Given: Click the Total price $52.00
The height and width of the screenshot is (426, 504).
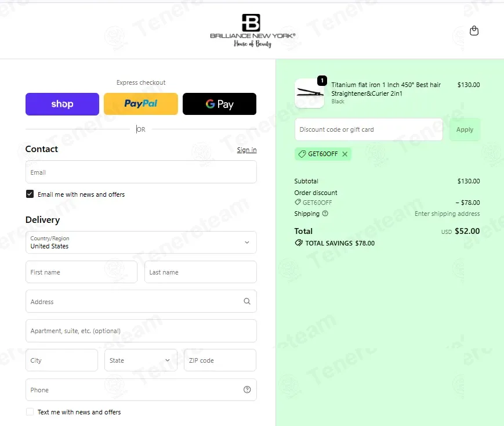Looking at the screenshot, I should tap(467, 231).
